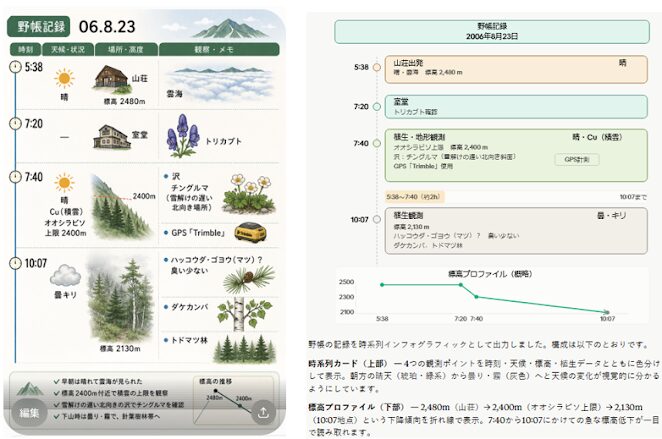Viewport: 662px width, 439px height.
Task: Click the 2500 axis label on chart
Action: (346, 282)
